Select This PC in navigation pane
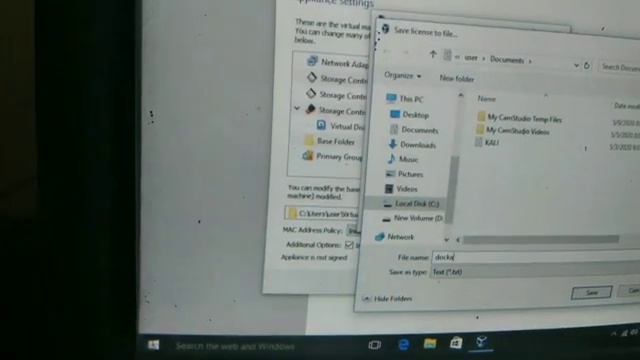Image resolution: width=640 pixels, height=360 pixels. 404,98
